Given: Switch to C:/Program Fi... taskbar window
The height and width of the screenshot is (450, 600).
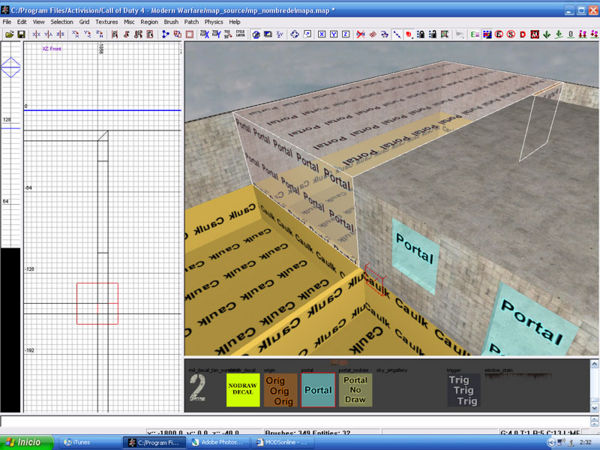Looking at the screenshot, I should [x=154, y=443].
